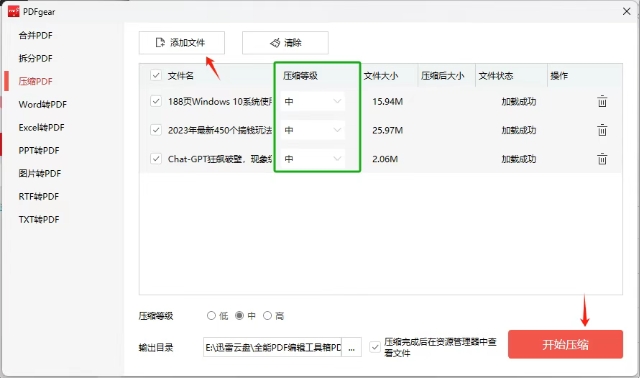Toggle 压缩完成后在资源管理器中查看文件 checkbox

coord(375,347)
